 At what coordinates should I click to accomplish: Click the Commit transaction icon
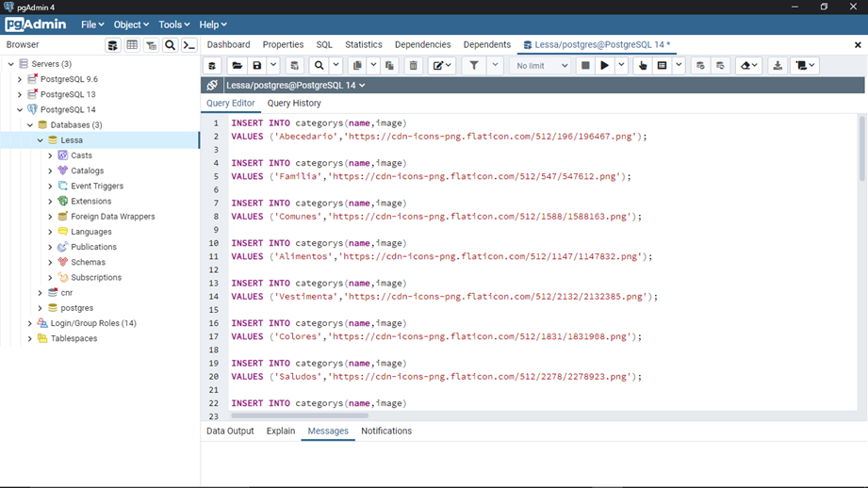[x=700, y=66]
